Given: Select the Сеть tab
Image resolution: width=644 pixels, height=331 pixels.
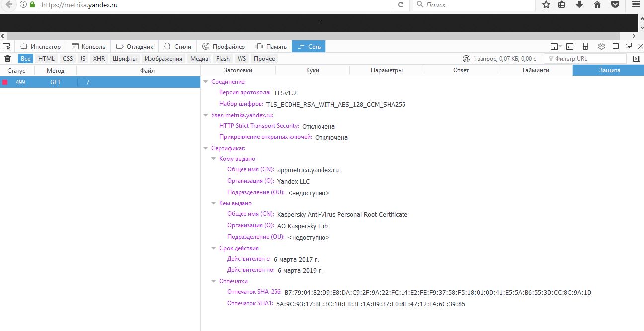Looking at the screenshot, I should coord(309,46).
